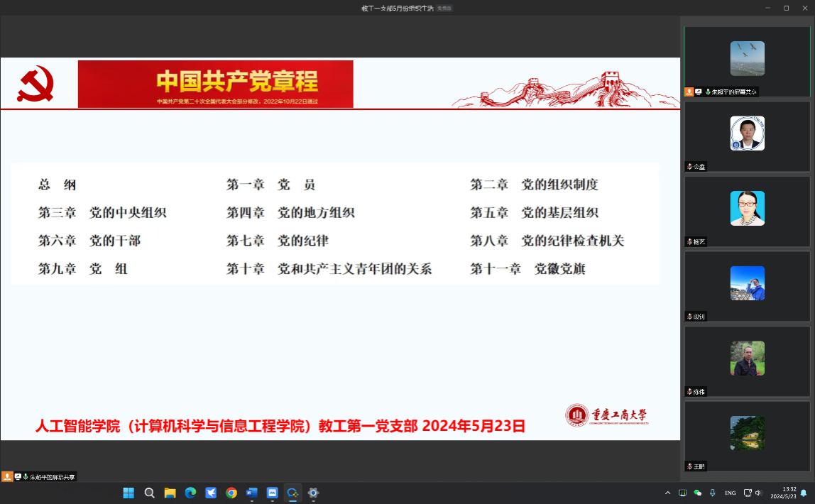Open the Windows Start menu
The height and width of the screenshot is (504, 815).
(128, 493)
